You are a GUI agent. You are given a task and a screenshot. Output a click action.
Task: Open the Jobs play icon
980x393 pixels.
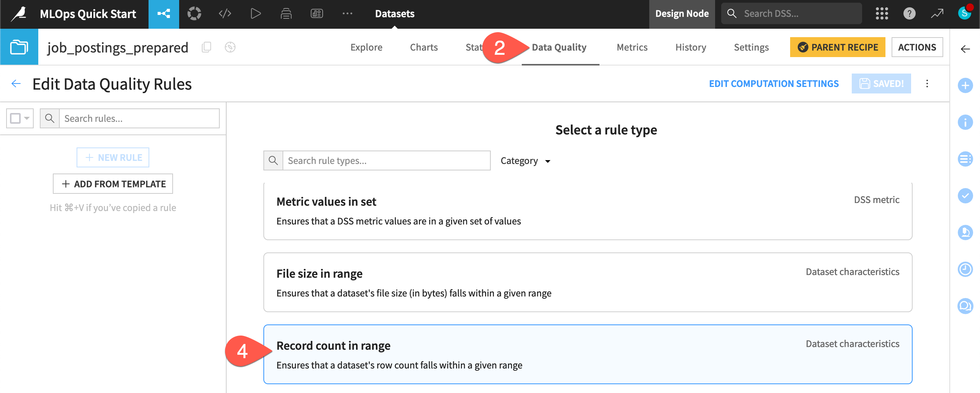(255, 14)
